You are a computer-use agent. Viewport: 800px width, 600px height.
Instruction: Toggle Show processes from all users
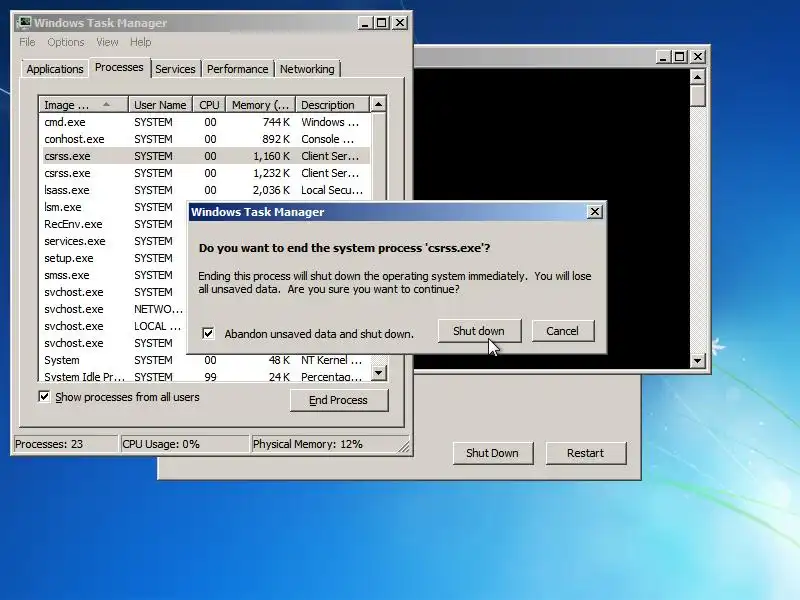coord(44,397)
